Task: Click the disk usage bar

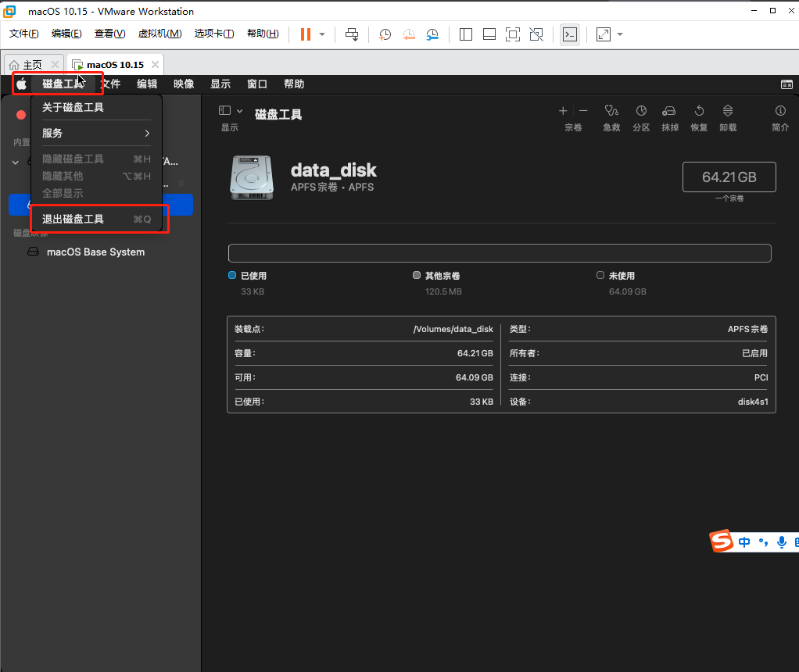Action: point(500,253)
